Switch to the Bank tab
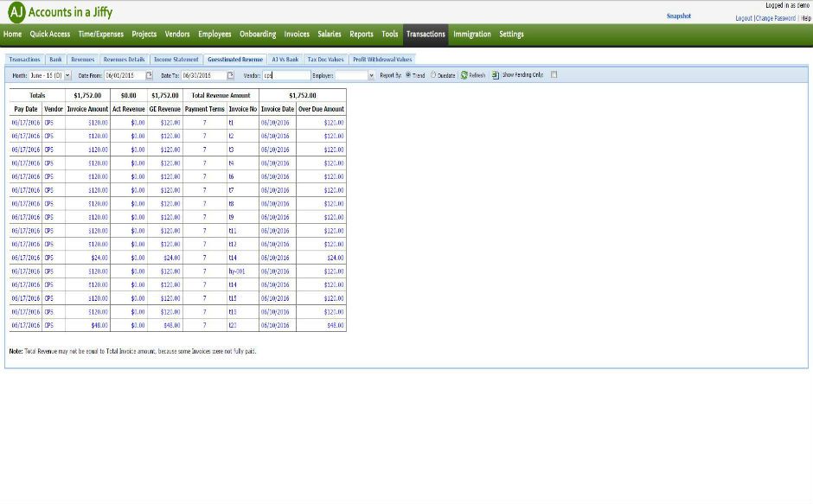813x504 pixels. click(x=55, y=60)
